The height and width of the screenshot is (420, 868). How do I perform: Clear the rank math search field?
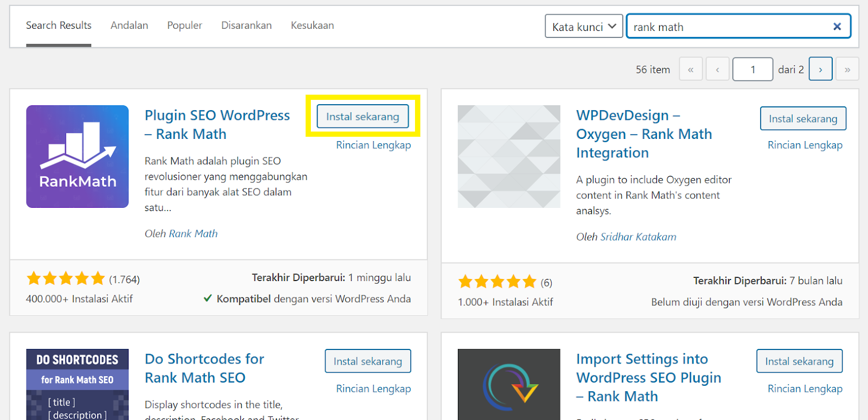[x=837, y=27]
